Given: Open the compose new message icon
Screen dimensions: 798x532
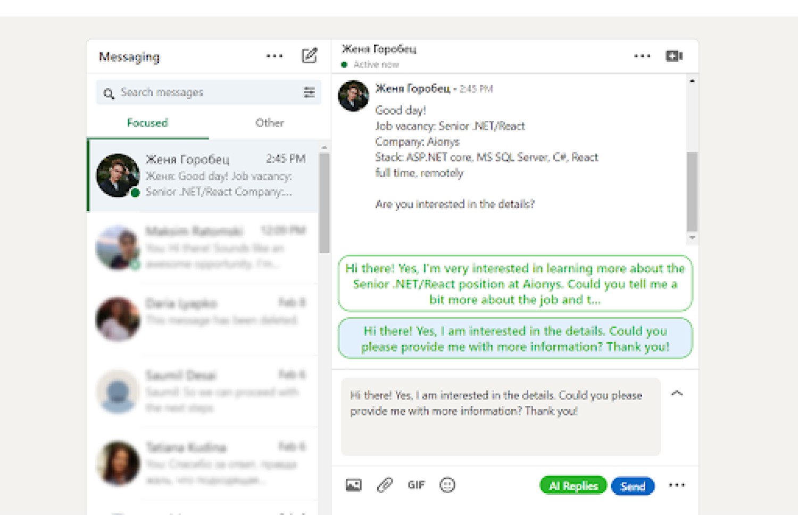Looking at the screenshot, I should tap(310, 56).
